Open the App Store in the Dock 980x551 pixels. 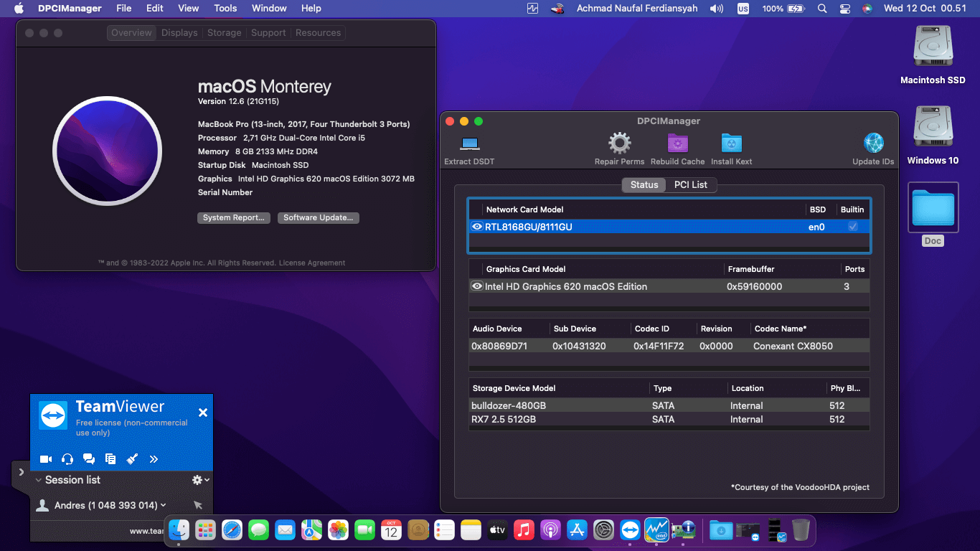pos(577,530)
